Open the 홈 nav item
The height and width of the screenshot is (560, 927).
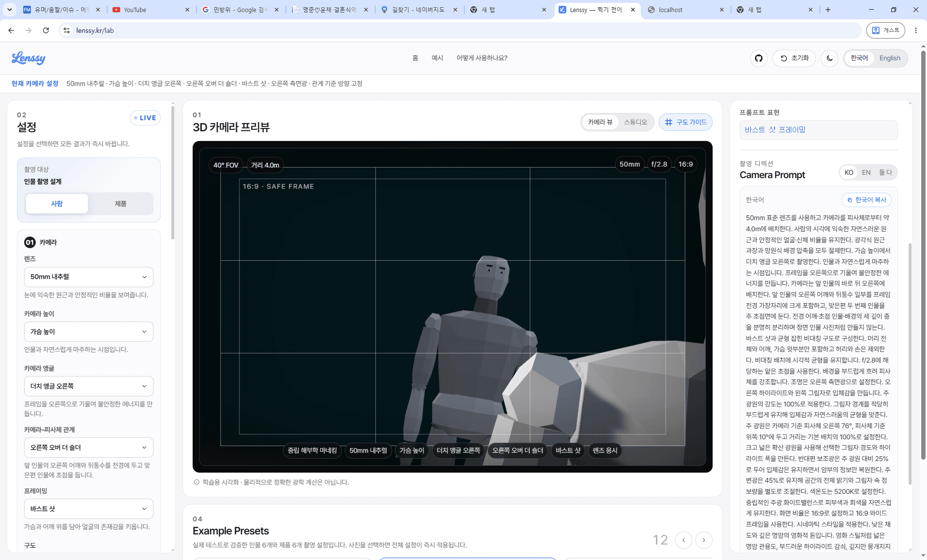click(x=415, y=58)
